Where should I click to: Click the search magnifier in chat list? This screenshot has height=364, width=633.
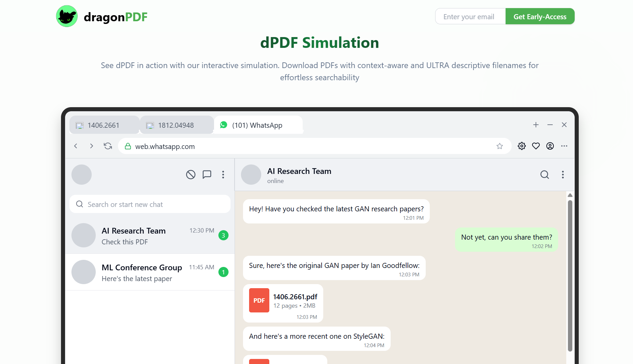tap(80, 204)
